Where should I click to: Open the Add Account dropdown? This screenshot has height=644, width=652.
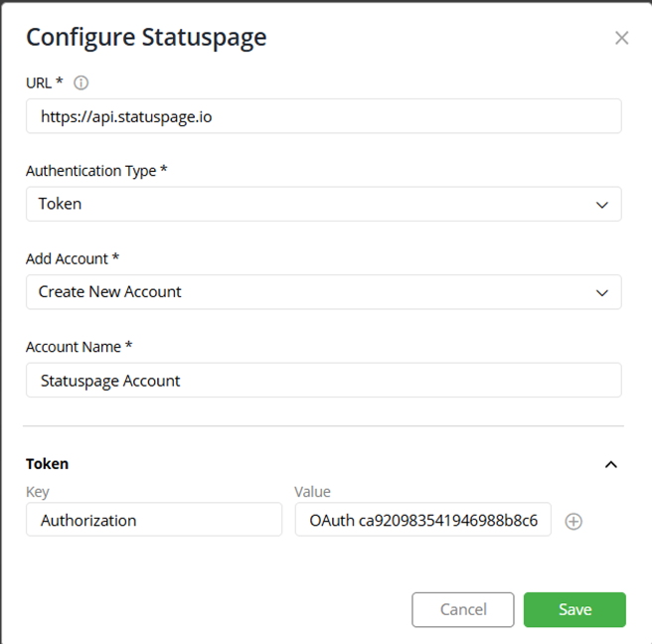pos(324,292)
